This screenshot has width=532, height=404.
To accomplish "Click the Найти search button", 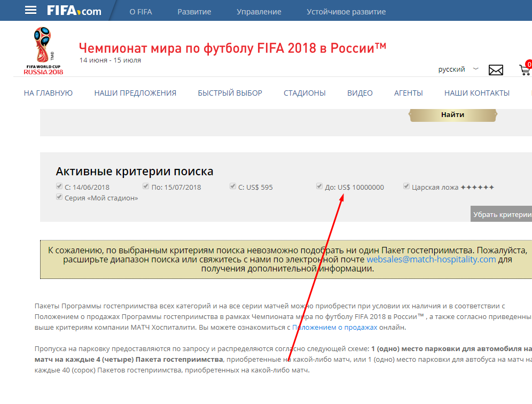I will (x=453, y=115).
